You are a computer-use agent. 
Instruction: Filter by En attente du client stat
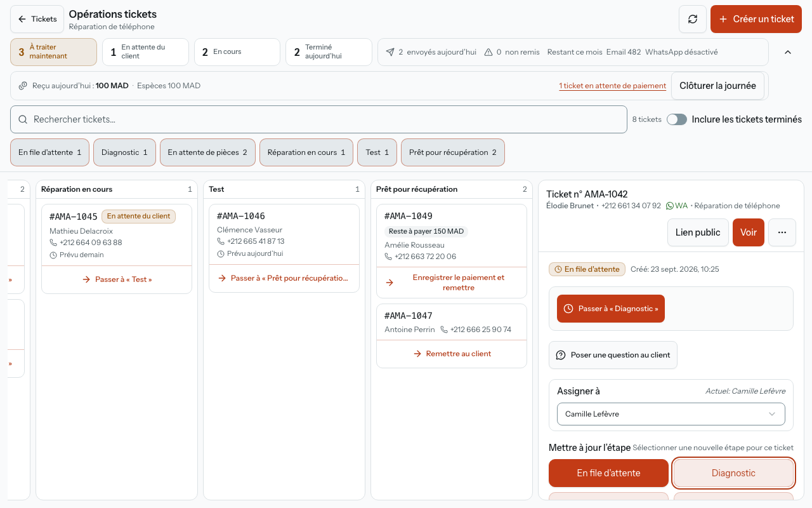pos(145,52)
